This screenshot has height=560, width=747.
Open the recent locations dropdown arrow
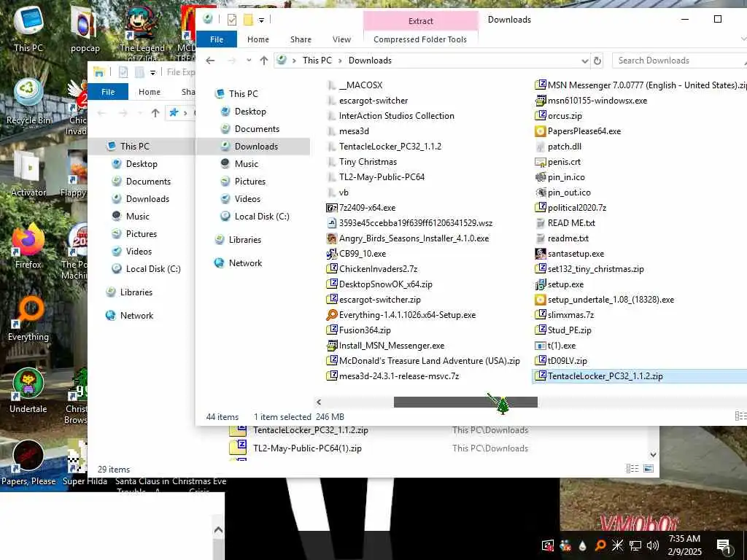[249, 61]
